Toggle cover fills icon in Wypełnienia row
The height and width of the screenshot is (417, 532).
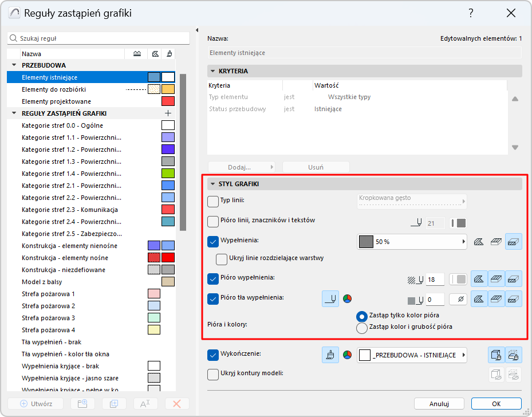pos(496,242)
